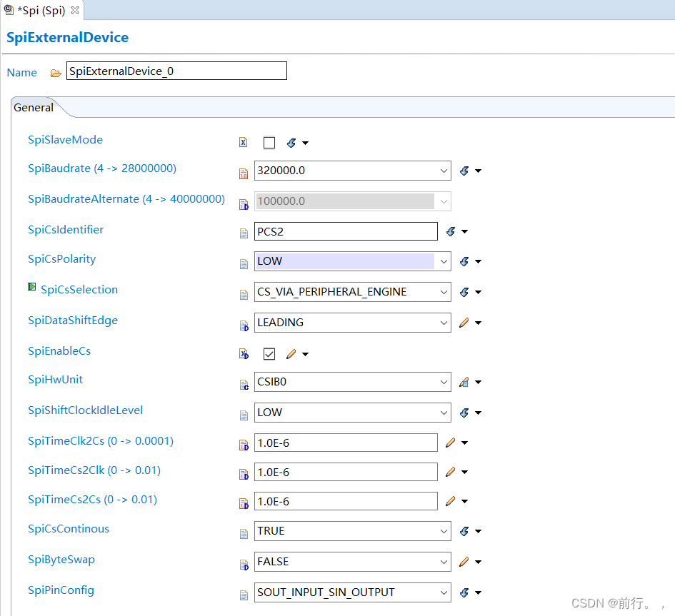Open the SpiHwUnit CSIB0 dropdown

(x=353, y=382)
